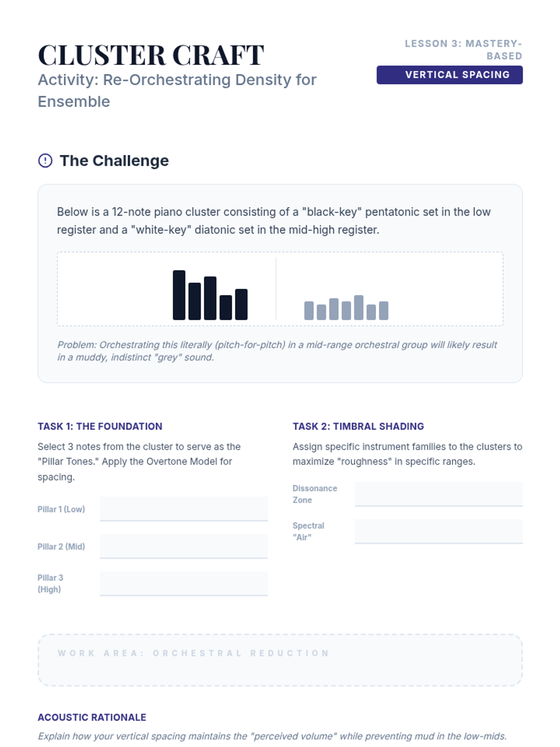Click the Dissonance Zone input field
The height and width of the screenshot is (747, 560).
click(x=438, y=494)
